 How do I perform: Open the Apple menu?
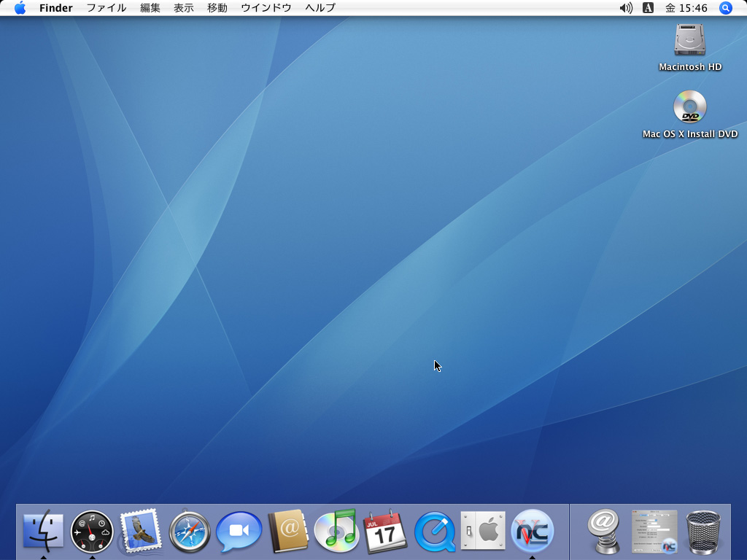20,8
